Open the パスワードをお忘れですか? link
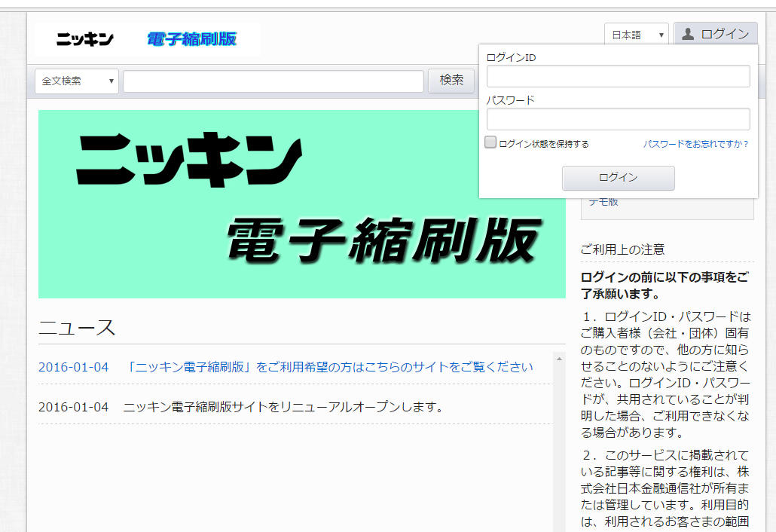This screenshot has width=776, height=532. (x=695, y=144)
